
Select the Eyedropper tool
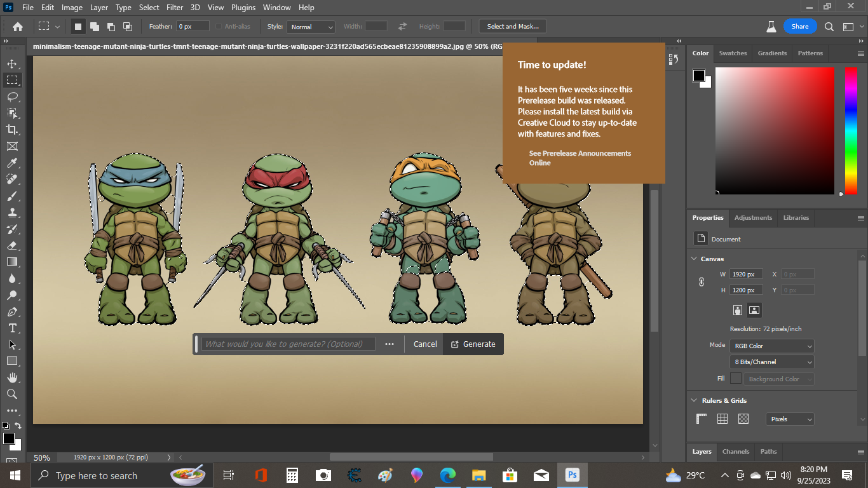click(12, 163)
